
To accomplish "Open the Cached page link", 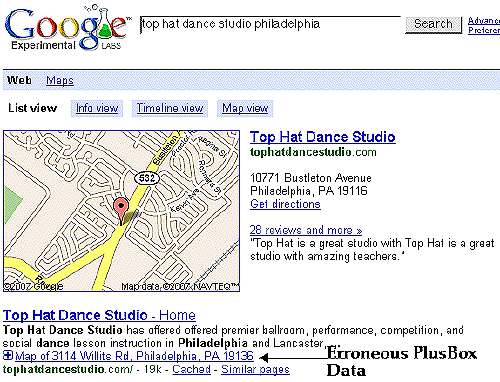I will [x=192, y=369].
